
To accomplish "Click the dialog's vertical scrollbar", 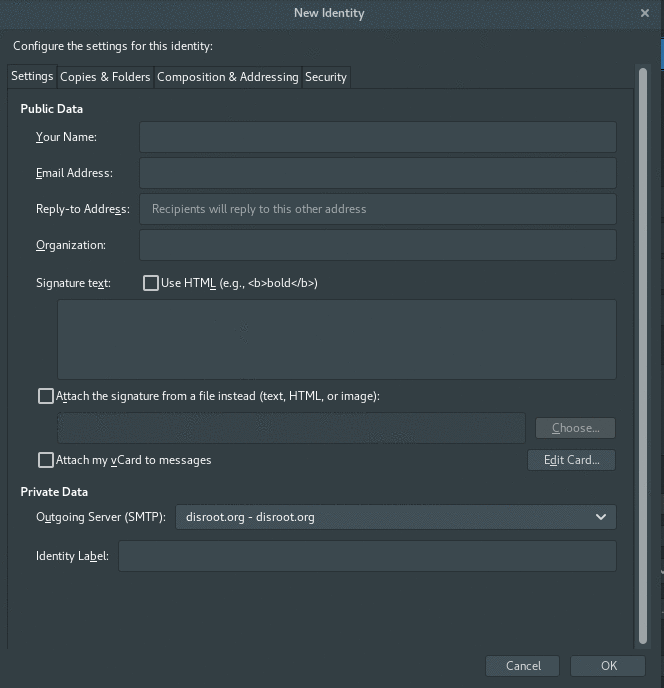I will click(x=642, y=350).
